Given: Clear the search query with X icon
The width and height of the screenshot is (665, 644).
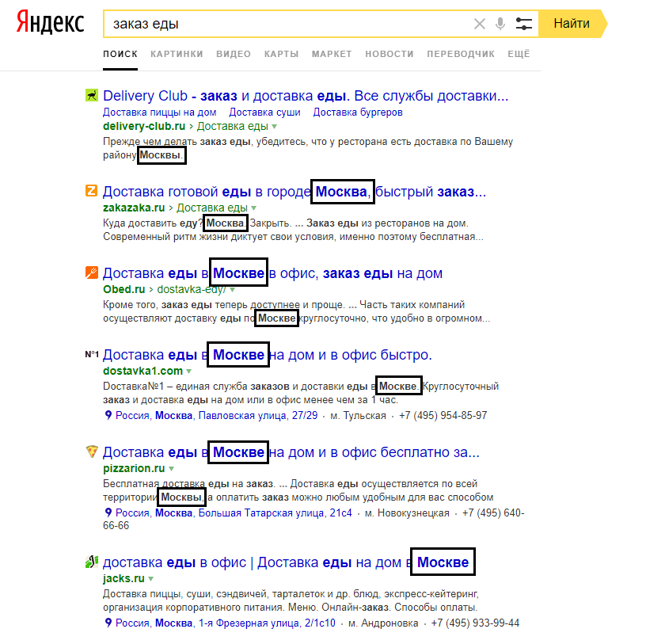Looking at the screenshot, I should 479,24.
